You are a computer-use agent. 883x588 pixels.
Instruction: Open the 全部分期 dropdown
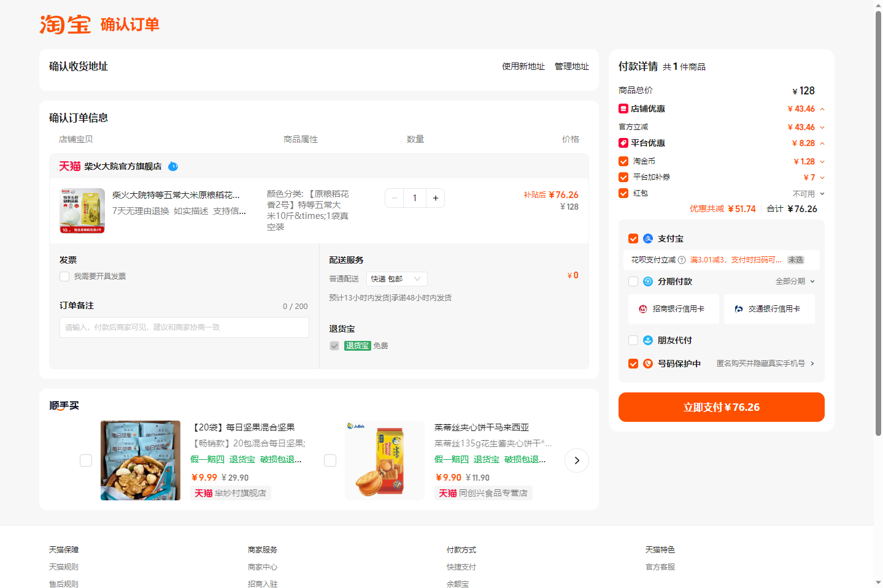795,281
